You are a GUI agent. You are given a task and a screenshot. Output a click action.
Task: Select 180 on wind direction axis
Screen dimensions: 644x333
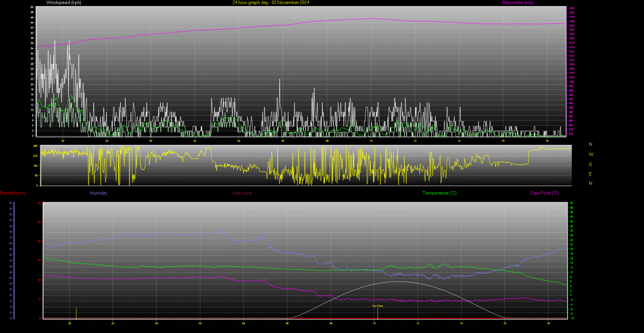click(x=36, y=166)
